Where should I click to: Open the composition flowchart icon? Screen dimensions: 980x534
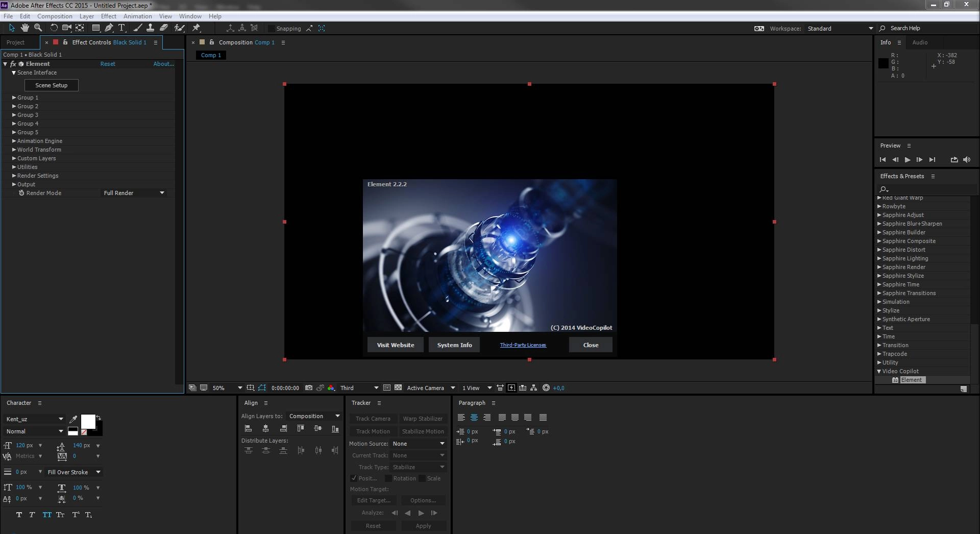click(x=534, y=388)
